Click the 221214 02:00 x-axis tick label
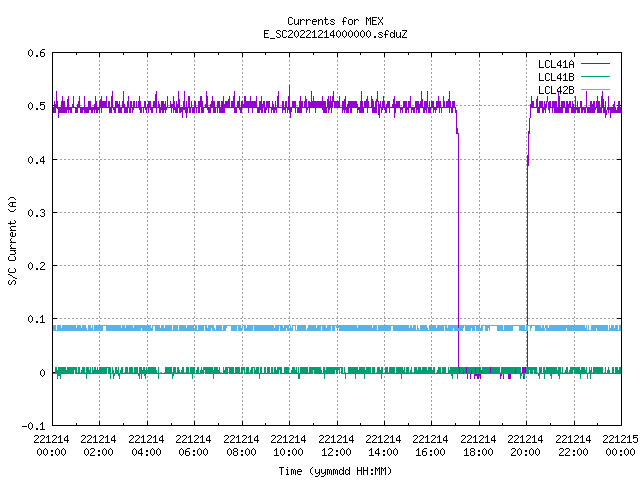 pyautogui.click(x=98, y=446)
